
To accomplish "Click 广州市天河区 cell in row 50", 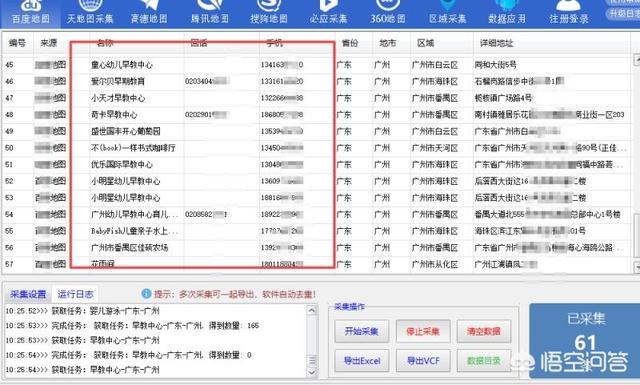I will pyautogui.click(x=435, y=148).
